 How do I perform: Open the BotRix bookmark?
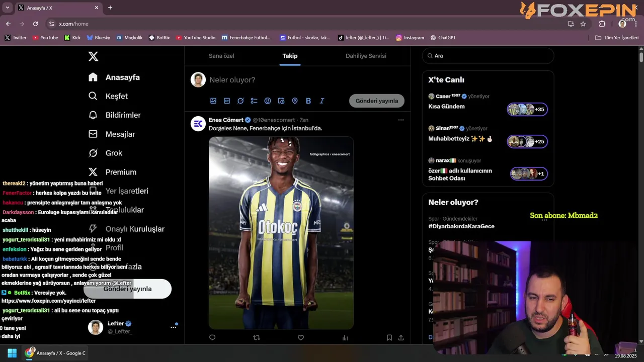(x=159, y=38)
